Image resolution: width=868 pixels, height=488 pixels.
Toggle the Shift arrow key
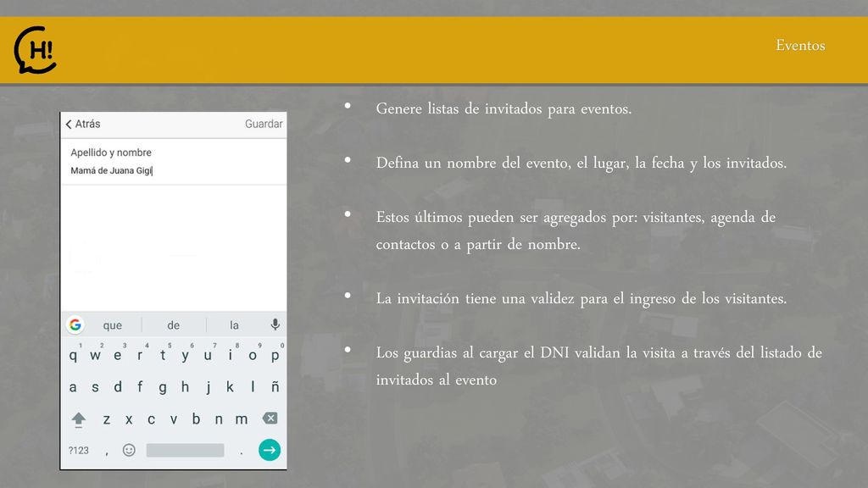click(x=79, y=419)
